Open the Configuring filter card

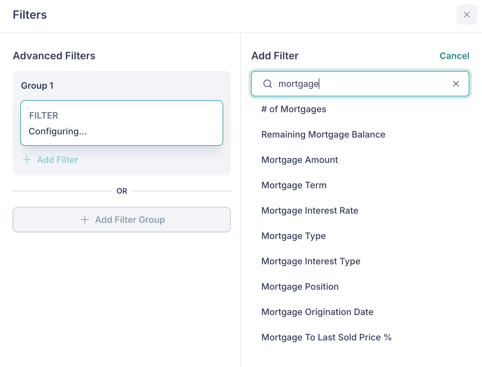[x=122, y=123]
